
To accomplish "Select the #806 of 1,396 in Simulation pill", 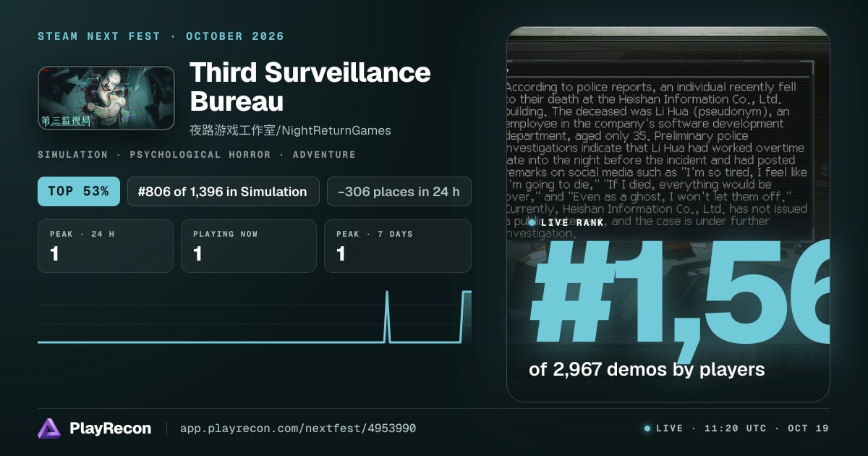I will 223,192.
